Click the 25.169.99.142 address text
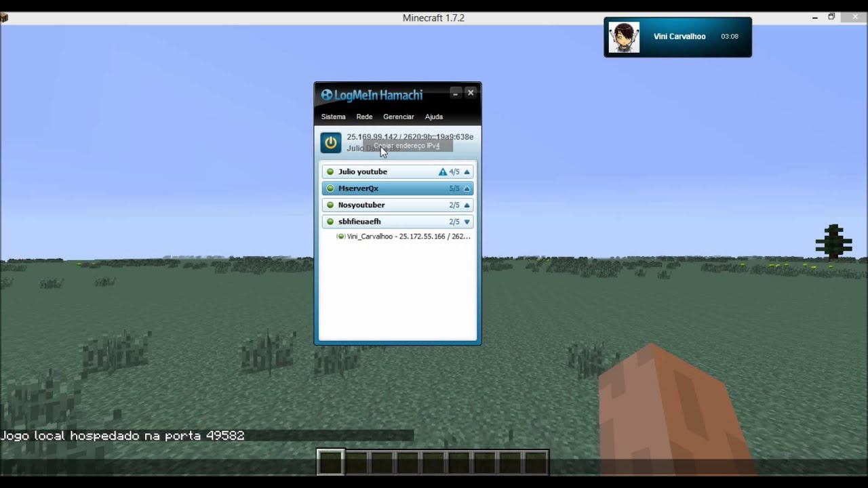This screenshot has height=488, width=868. [372, 137]
